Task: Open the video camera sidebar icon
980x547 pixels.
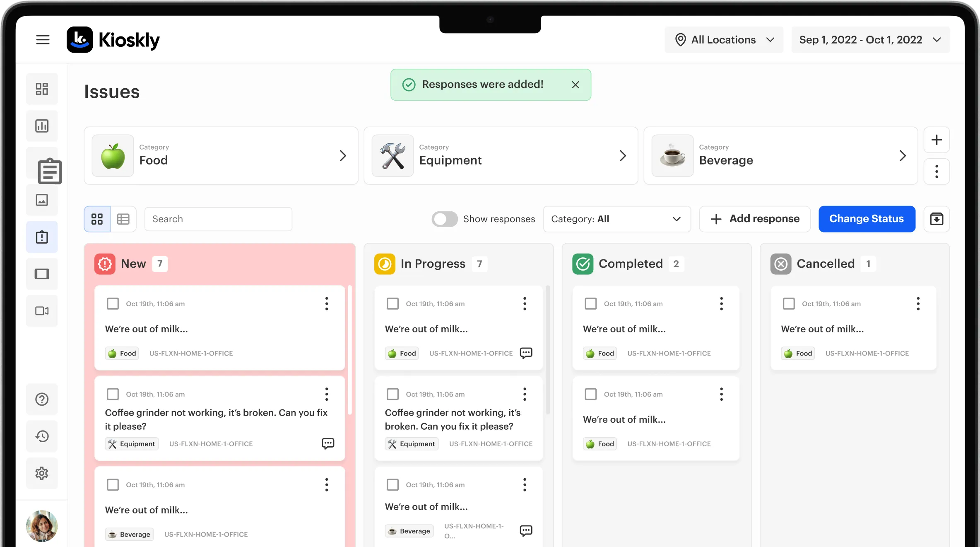Action: pyautogui.click(x=42, y=311)
